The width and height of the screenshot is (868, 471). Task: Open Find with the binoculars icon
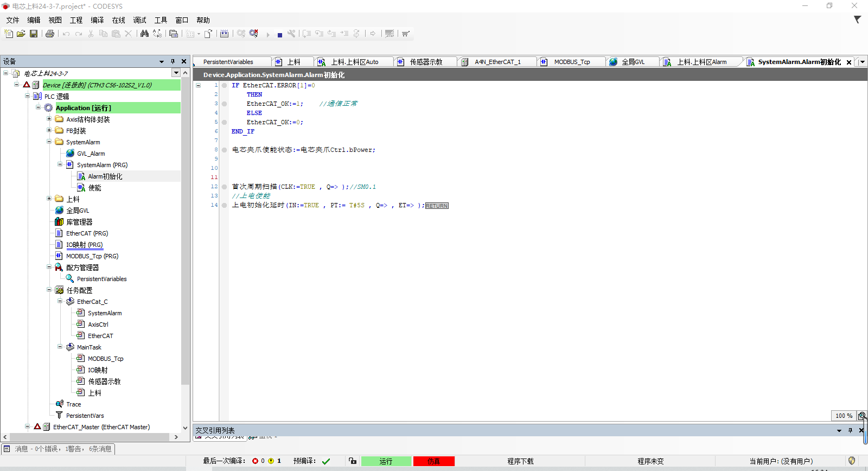[x=144, y=34]
